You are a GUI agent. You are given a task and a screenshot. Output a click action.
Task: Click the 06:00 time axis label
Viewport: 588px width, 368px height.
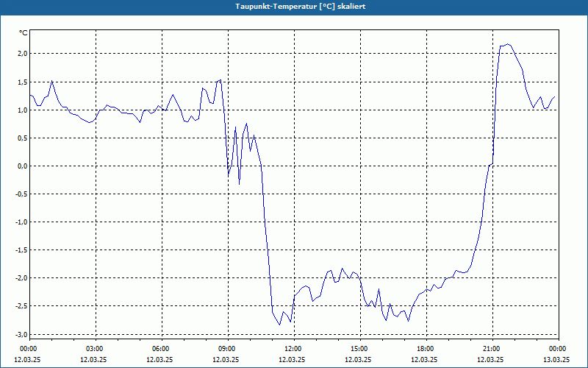click(x=160, y=349)
